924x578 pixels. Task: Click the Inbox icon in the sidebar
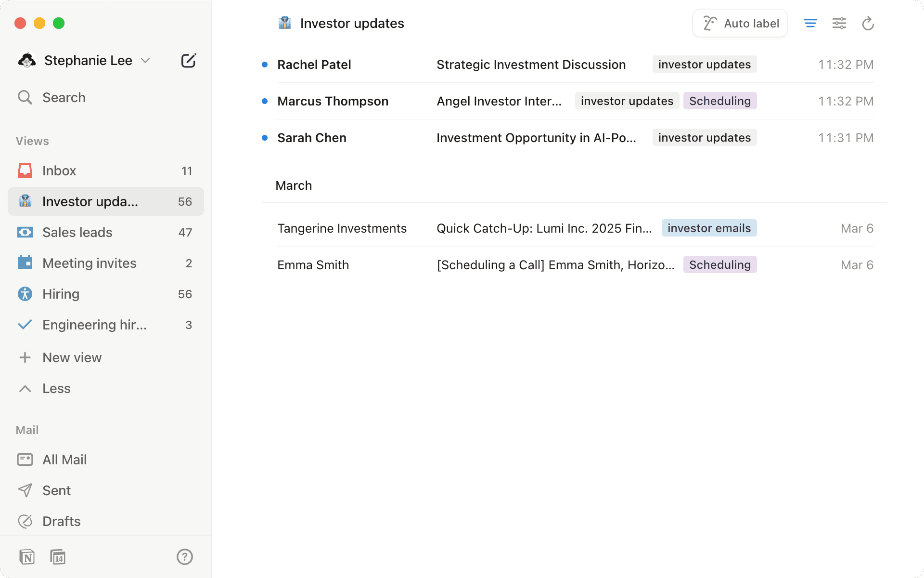coord(25,170)
